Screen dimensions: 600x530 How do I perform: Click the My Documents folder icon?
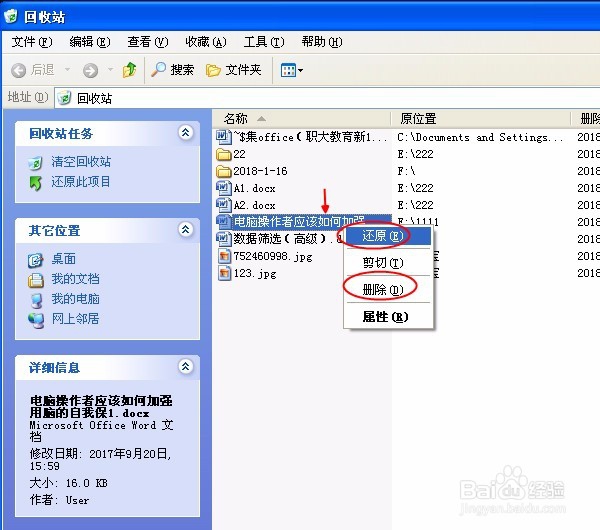[x=36, y=280]
